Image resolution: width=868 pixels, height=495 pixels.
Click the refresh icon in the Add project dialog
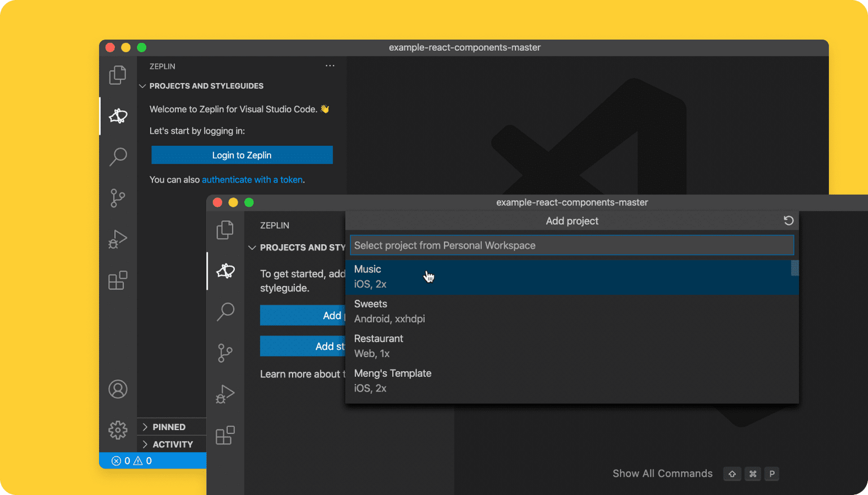(x=789, y=220)
